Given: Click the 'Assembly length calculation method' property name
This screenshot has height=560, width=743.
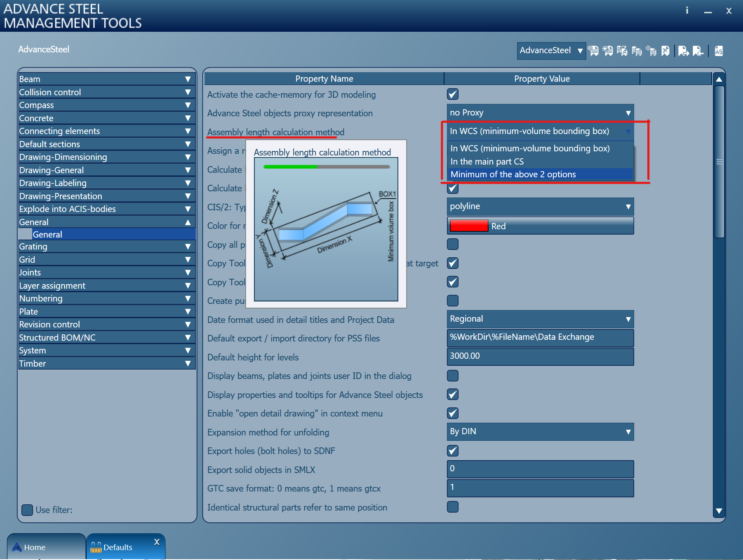Looking at the screenshot, I should 276,132.
